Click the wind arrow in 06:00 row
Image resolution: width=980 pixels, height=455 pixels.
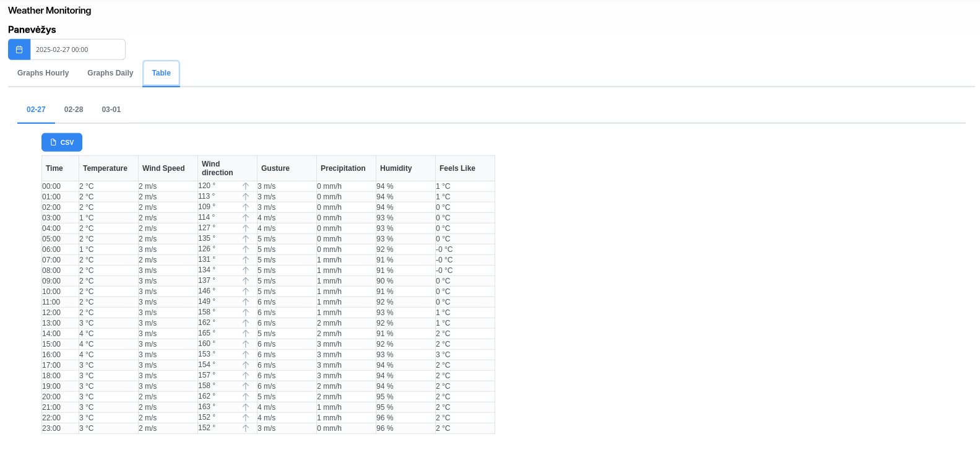[246, 249]
